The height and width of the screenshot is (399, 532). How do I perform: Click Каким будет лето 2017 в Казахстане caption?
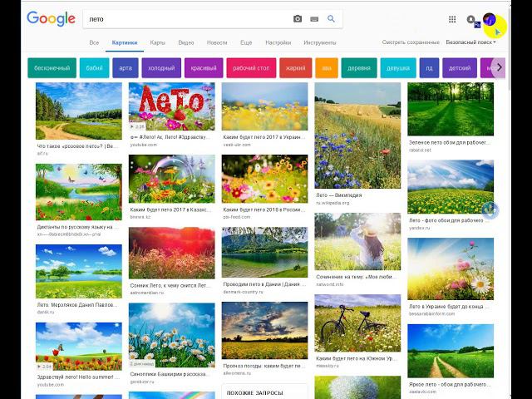point(170,209)
